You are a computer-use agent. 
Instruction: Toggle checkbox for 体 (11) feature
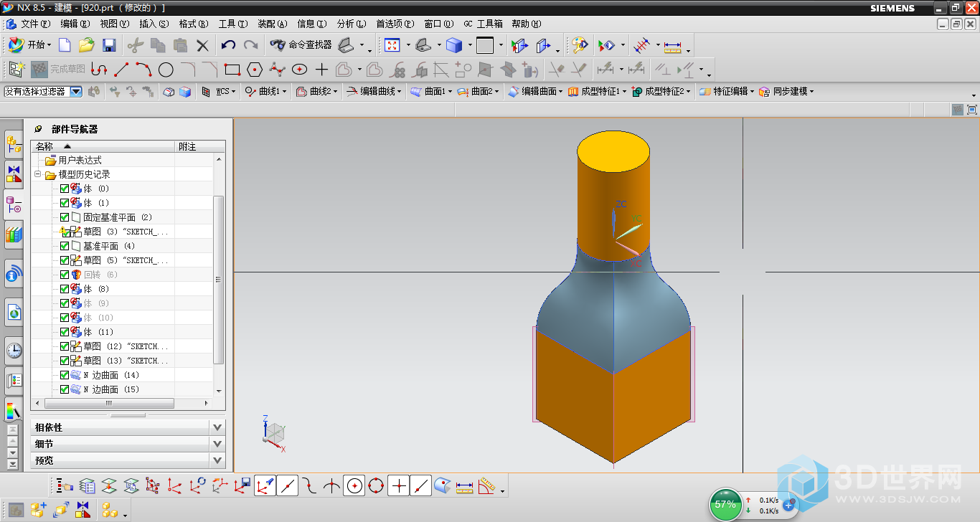point(65,332)
